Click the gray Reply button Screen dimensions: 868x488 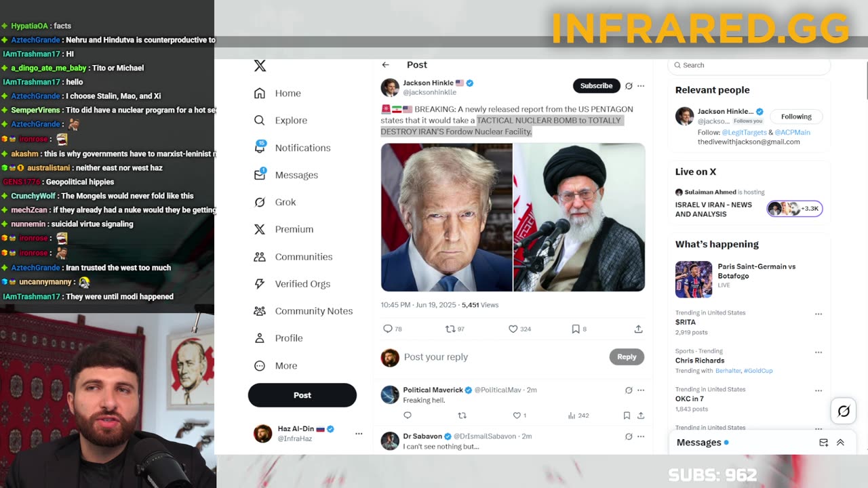tap(627, 357)
